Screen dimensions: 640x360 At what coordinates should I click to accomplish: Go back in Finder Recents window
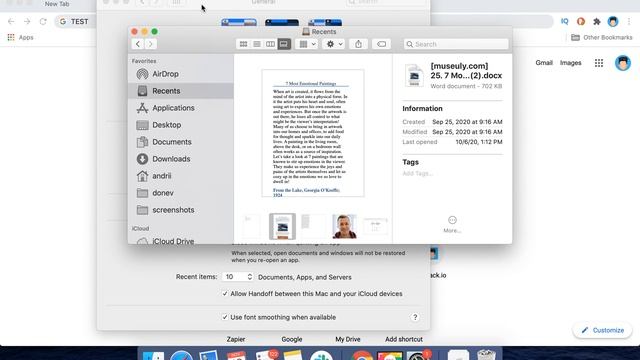pos(138,44)
